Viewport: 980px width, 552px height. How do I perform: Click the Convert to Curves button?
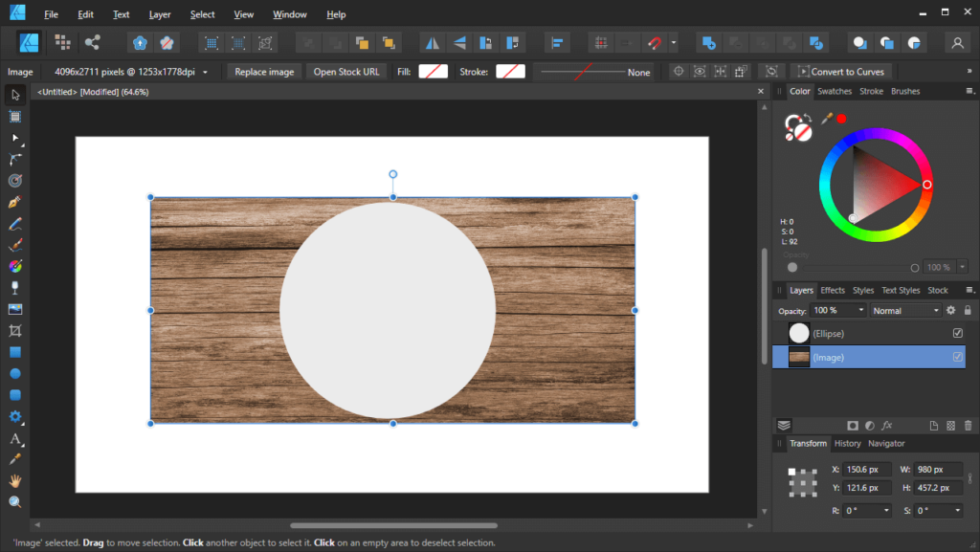pyautogui.click(x=841, y=71)
